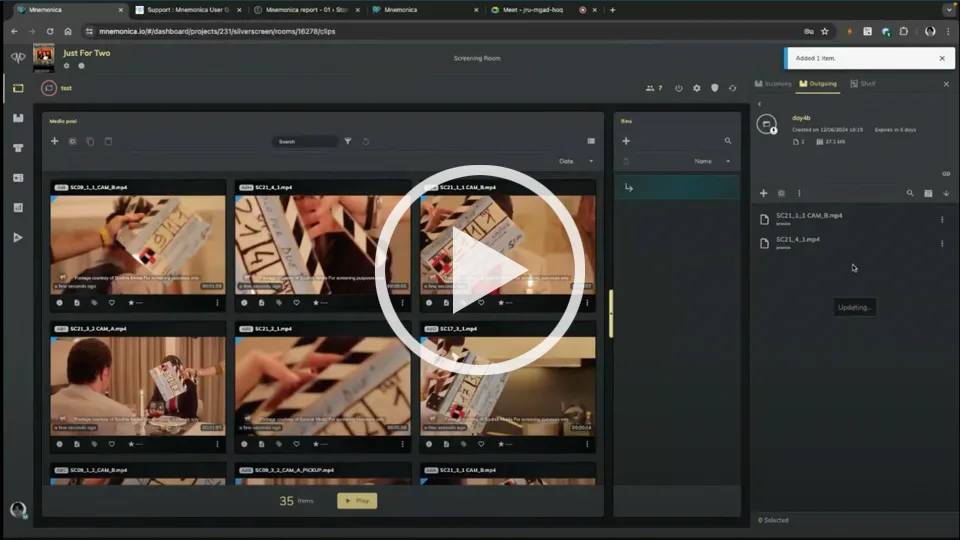Click the copy icon in Media pool toolbar
Image resolution: width=960 pixels, height=540 pixels.
point(90,141)
